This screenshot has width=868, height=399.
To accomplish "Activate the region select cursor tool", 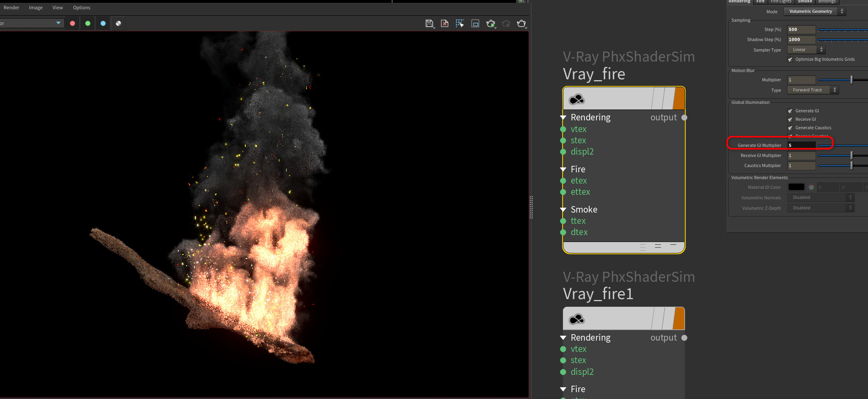I will (x=460, y=24).
